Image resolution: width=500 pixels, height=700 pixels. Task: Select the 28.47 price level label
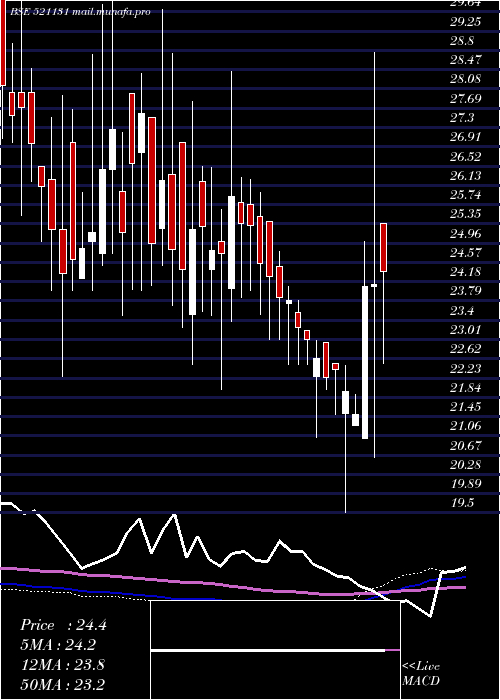pyautogui.click(x=465, y=60)
